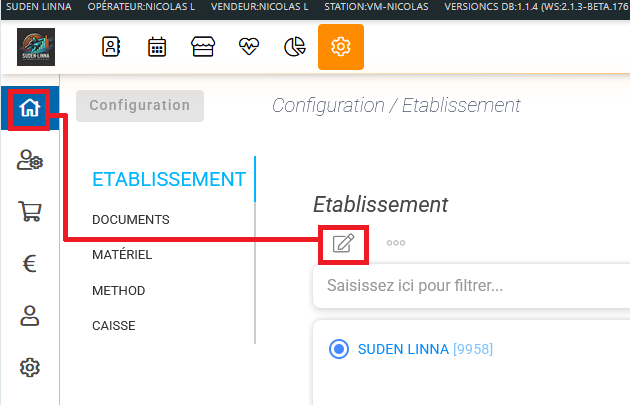Select the DOCUMENTS menu item
Viewport: 630px width, 405px height.
click(130, 219)
